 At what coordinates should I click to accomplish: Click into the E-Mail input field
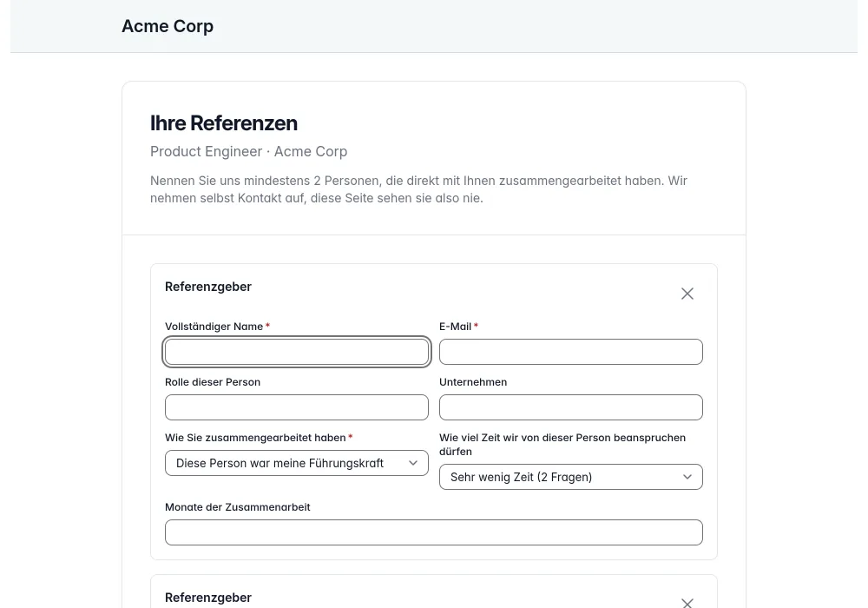[x=571, y=352]
